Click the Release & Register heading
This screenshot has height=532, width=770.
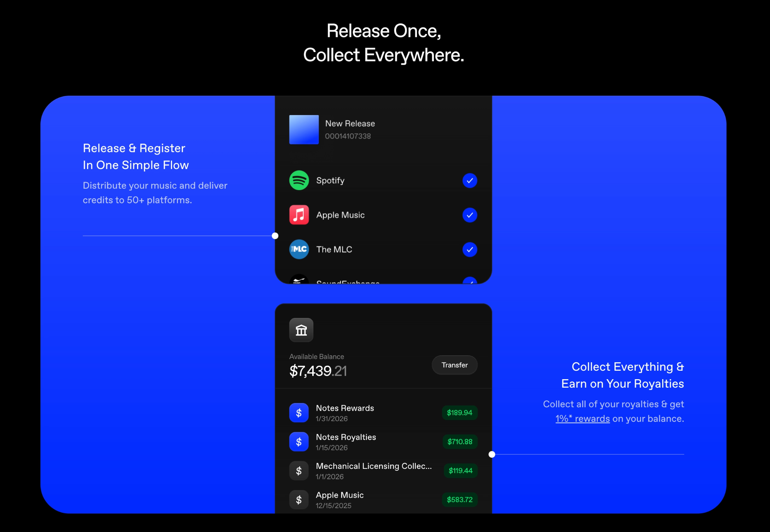pos(136,157)
